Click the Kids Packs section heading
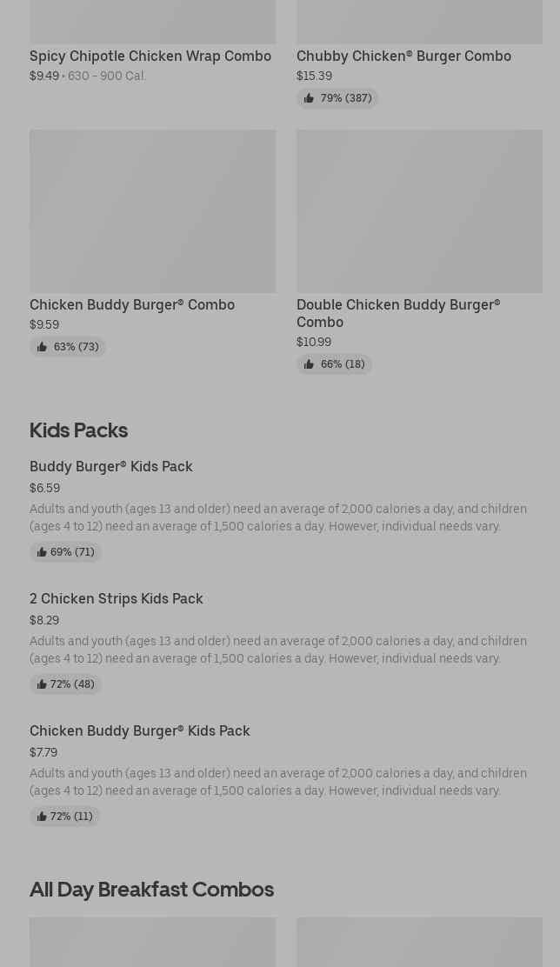 pyautogui.click(x=78, y=430)
